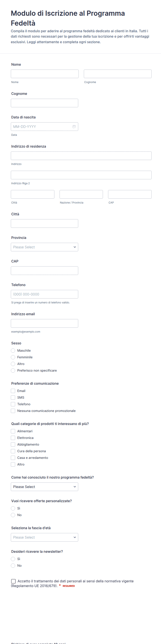The width and height of the screenshot is (161, 644).
Task: Click the Indirizzo email field
Action: coord(44,323)
